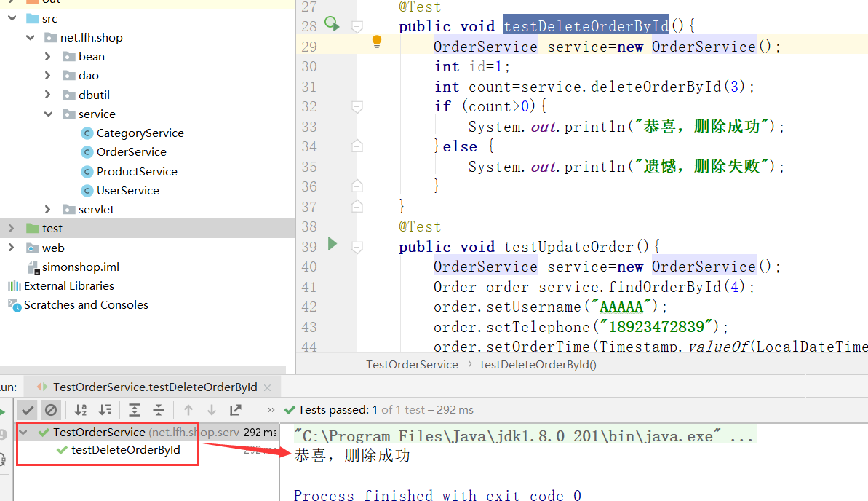Click deleteOrderById call on line 31
868x501 pixels.
click(x=656, y=87)
